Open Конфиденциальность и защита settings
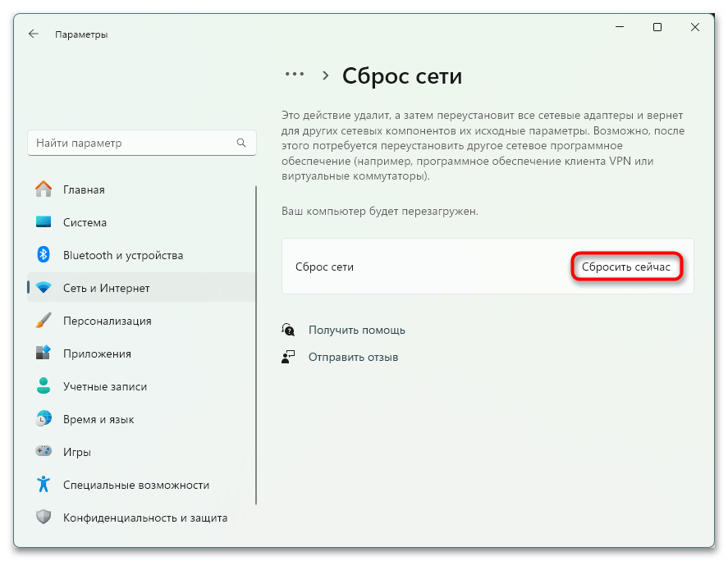This screenshot has width=728, height=561. point(141,518)
